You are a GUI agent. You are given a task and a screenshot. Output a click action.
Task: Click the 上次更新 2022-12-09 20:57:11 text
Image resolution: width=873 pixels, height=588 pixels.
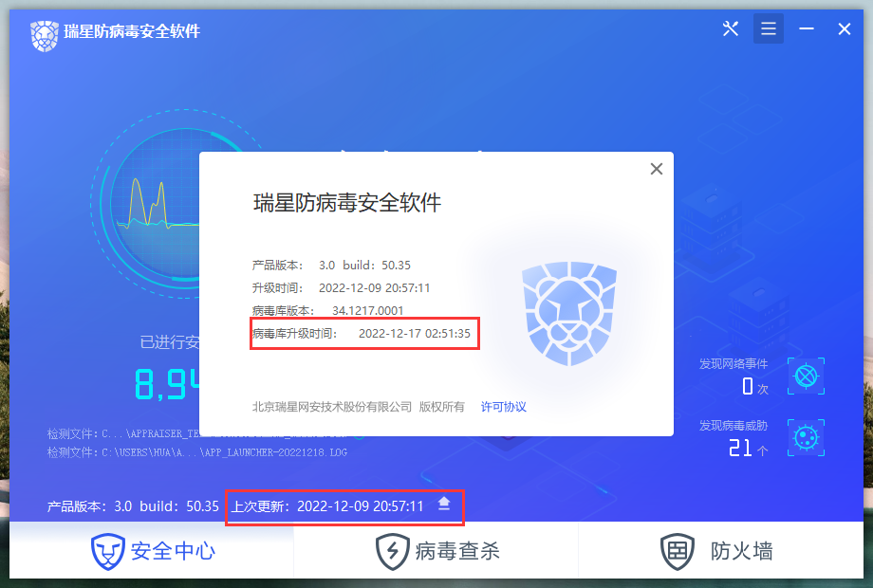tap(327, 506)
